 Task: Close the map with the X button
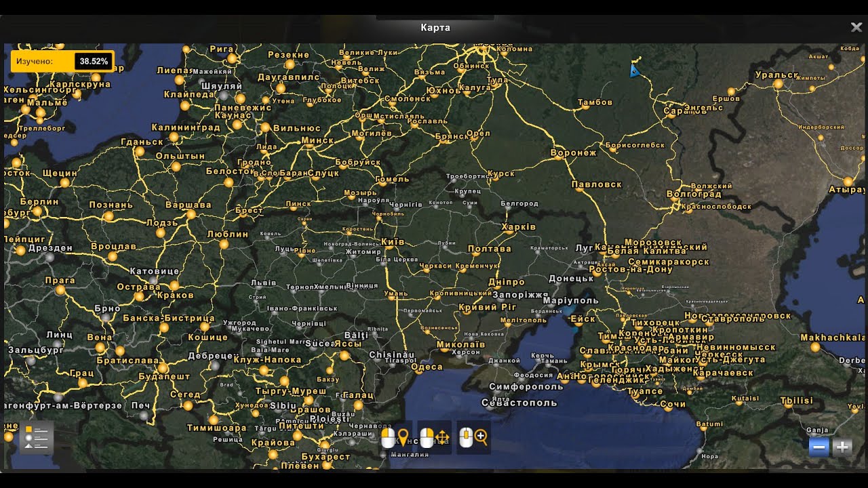pyautogui.click(x=856, y=27)
